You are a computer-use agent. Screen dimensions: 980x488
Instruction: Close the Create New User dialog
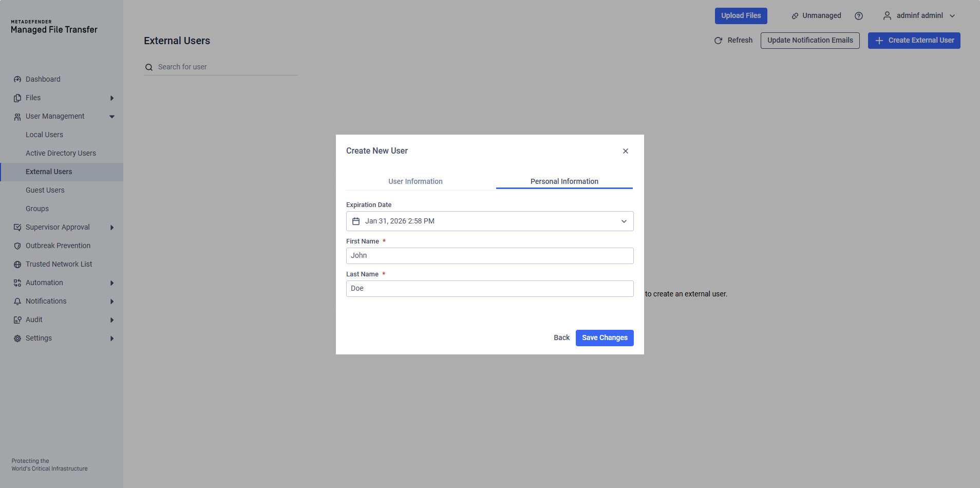coord(625,151)
